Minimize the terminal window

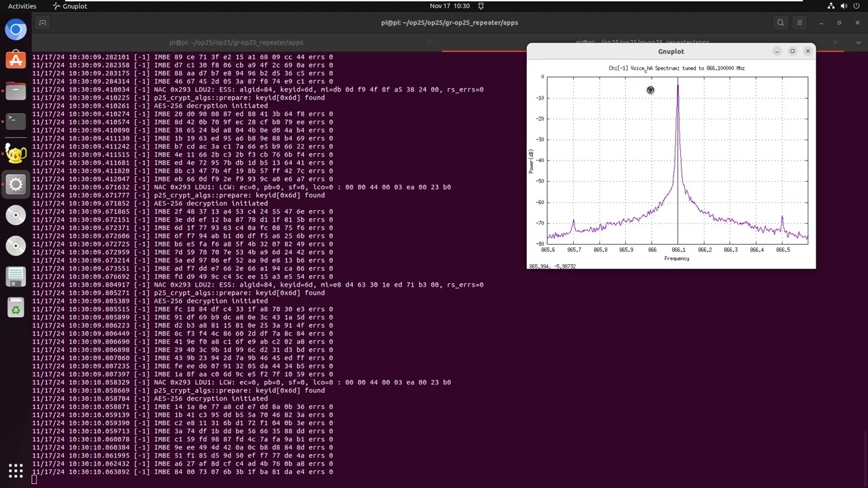pos(821,22)
